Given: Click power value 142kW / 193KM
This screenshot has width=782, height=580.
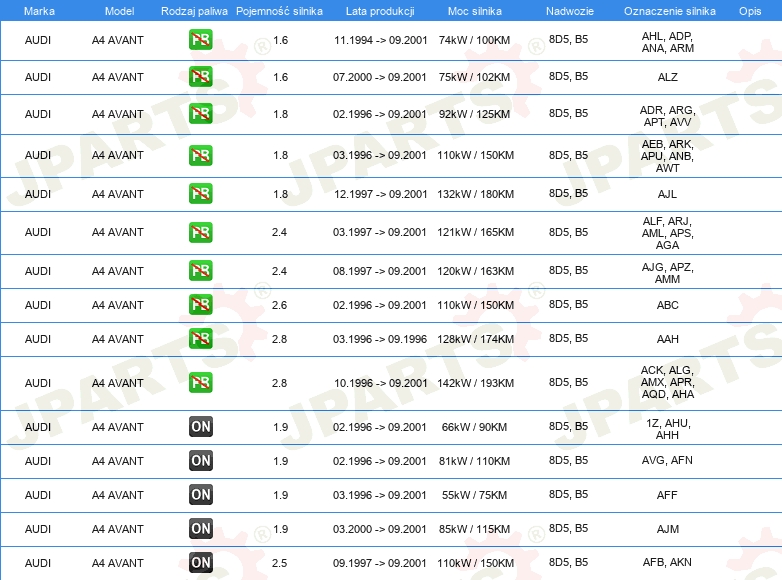Looking at the screenshot, I should tap(475, 383).
